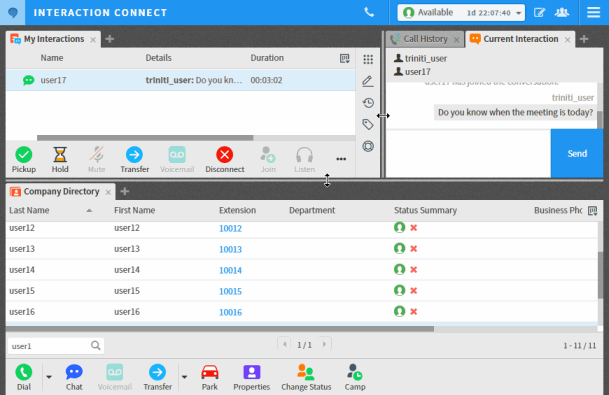Click the search magnifier icon

pos(96,345)
